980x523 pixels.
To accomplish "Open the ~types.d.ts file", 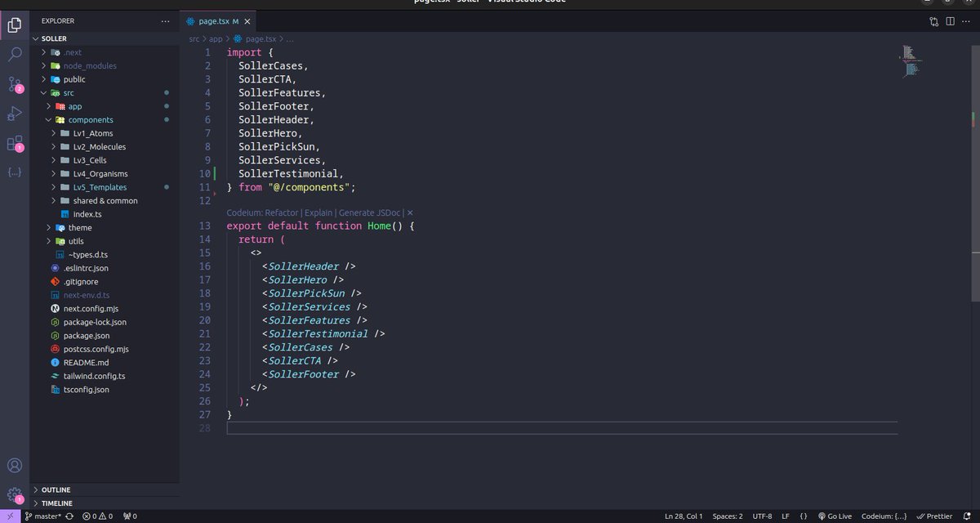I will [105, 255].
